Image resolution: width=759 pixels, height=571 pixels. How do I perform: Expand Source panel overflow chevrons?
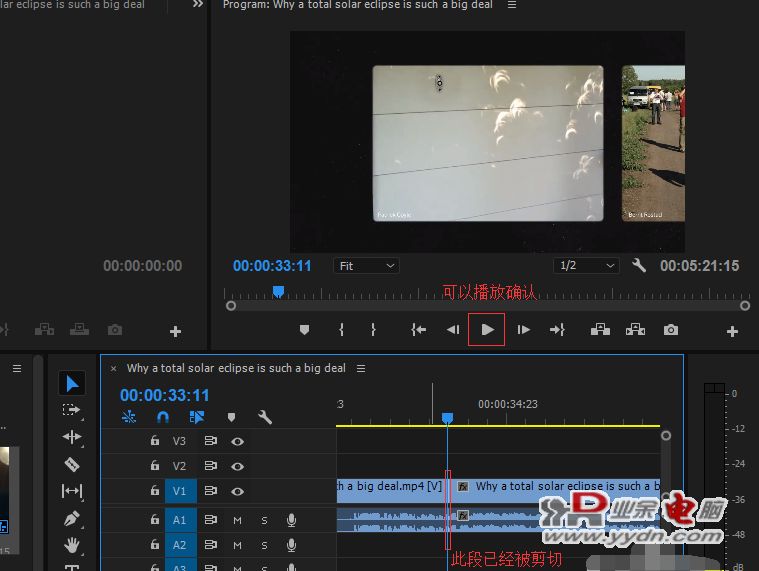coord(197,4)
